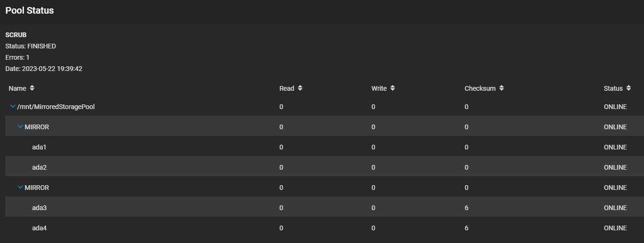Click the Write column sort icon
Viewport: 644px width, 243px height.
(393, 88)
